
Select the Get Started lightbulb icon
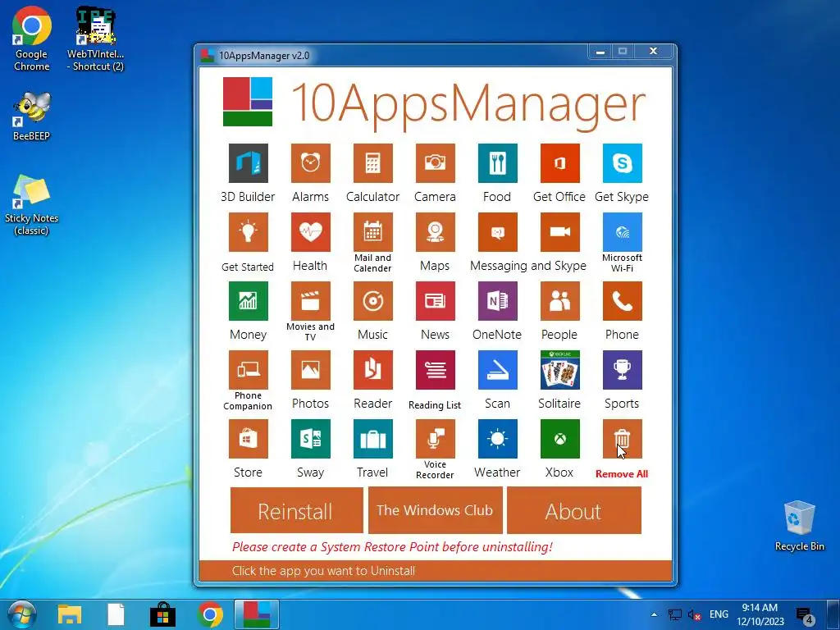(248, 232)
